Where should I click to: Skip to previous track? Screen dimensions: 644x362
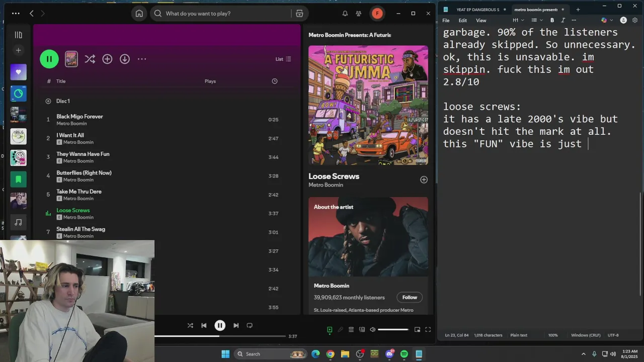pos(204,325)
